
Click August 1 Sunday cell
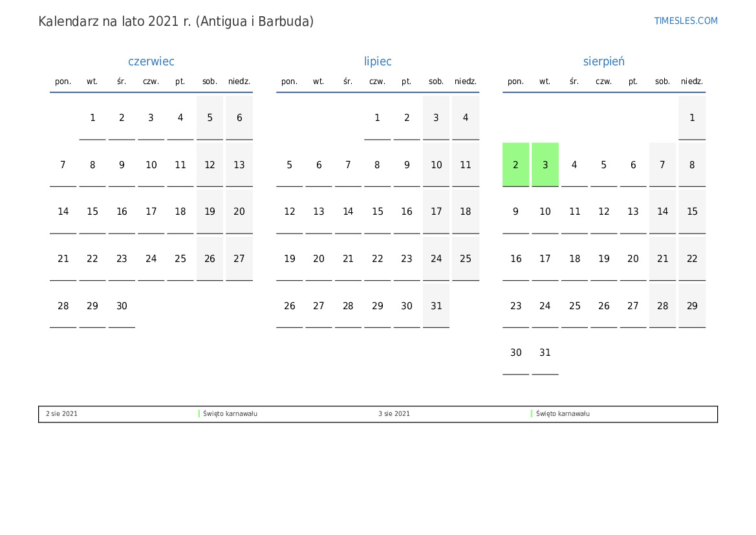(692, 118)
